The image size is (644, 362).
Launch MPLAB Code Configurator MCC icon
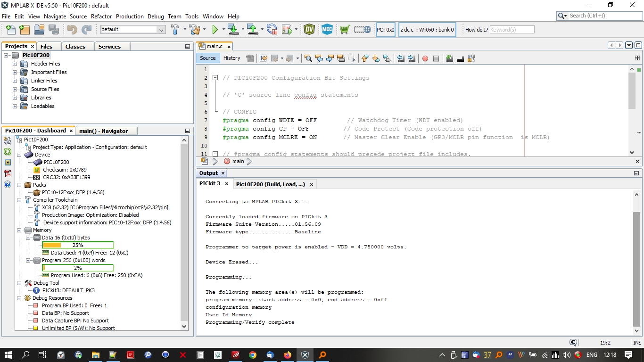pos(327,29)
